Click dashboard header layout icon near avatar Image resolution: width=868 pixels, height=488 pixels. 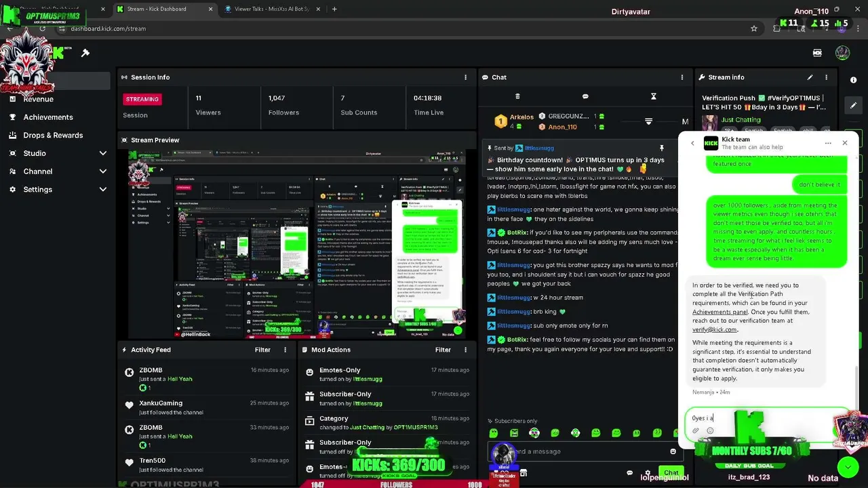point(817,53)
